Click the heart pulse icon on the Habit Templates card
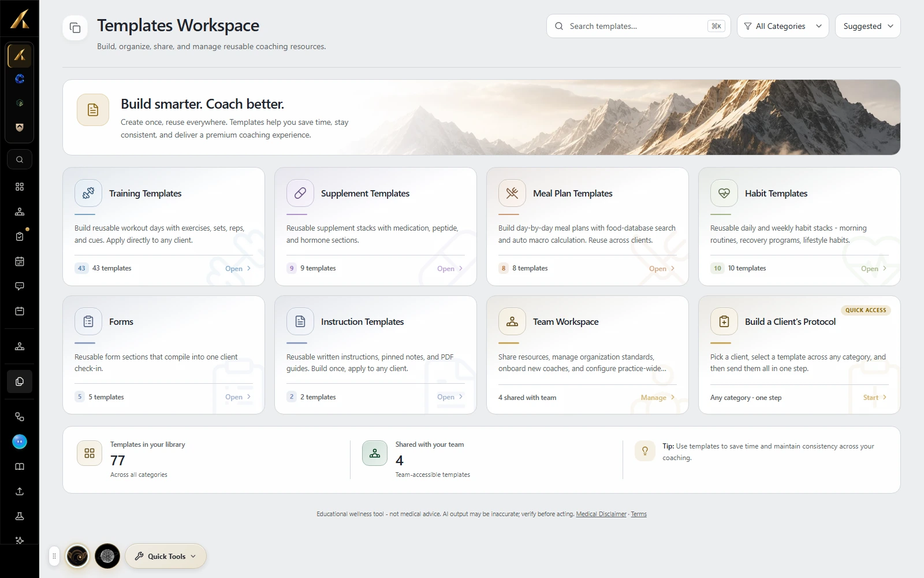The width and height of the screenshot is (924, 578). coord(724,193)
